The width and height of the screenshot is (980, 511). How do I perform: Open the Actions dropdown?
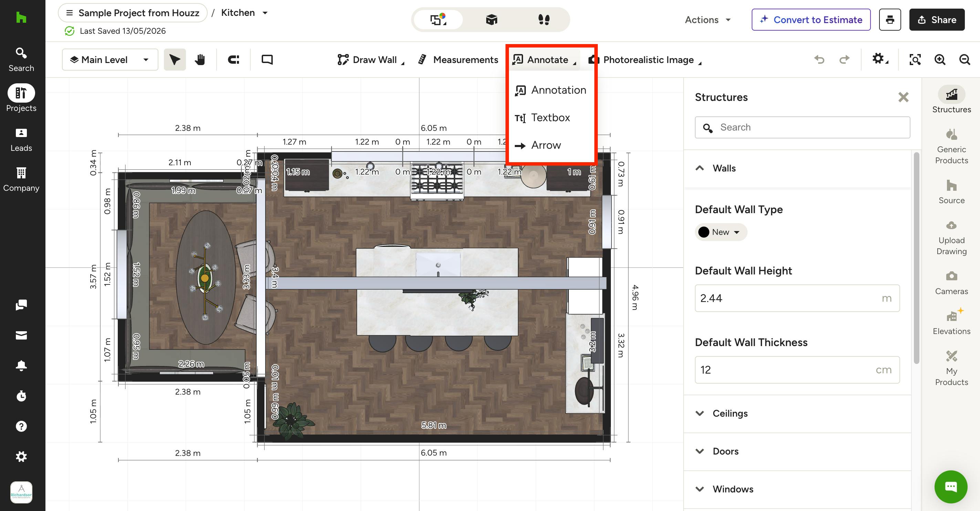click(x=708, y=20)
